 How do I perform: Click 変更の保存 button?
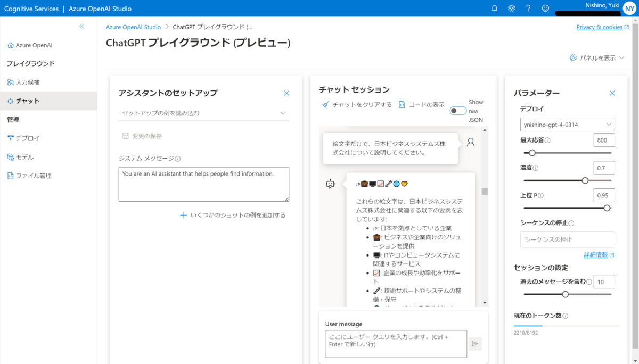142,136
